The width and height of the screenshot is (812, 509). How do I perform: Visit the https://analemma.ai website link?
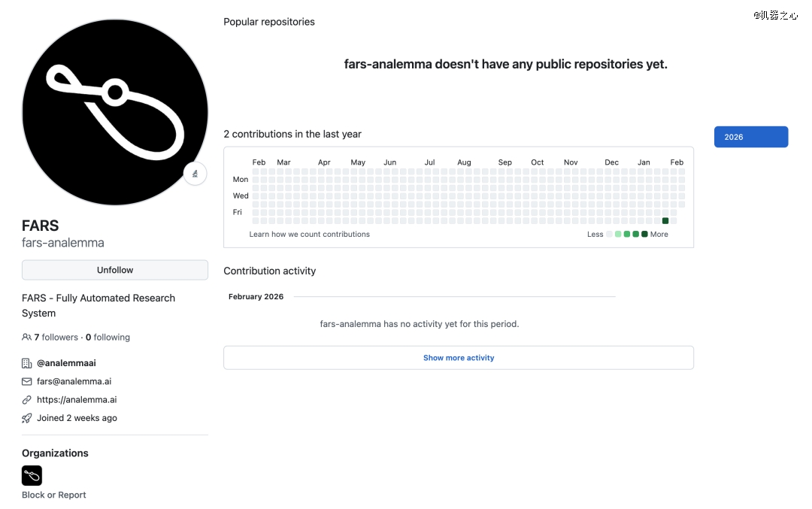click(77, 400)
